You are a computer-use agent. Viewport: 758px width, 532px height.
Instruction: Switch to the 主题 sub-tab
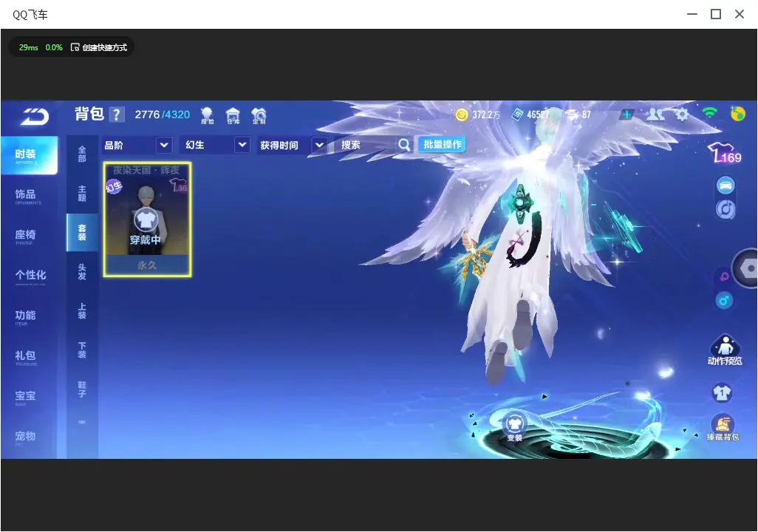click(82, 193)
